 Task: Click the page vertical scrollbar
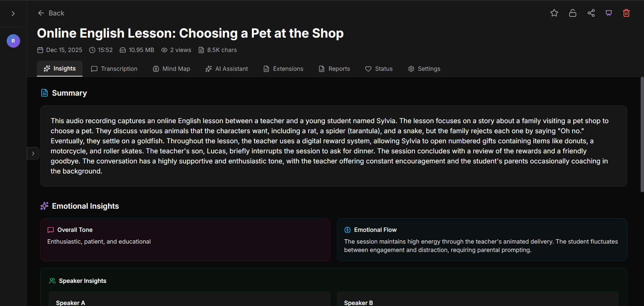pyautogui.click(x=642, y=134)
